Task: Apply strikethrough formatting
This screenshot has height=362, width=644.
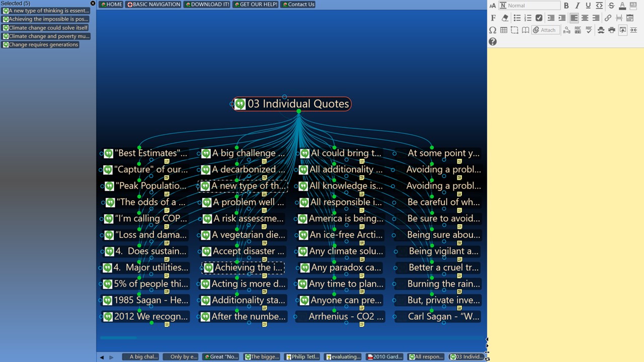Action: coord(611,6)
